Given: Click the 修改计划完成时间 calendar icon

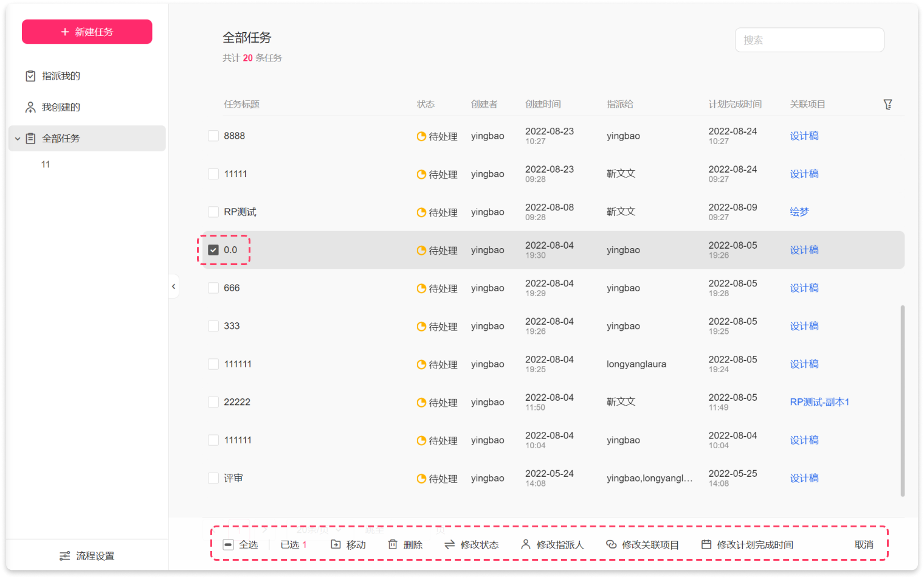Looking at the screenshot, I should pos(706,544).
